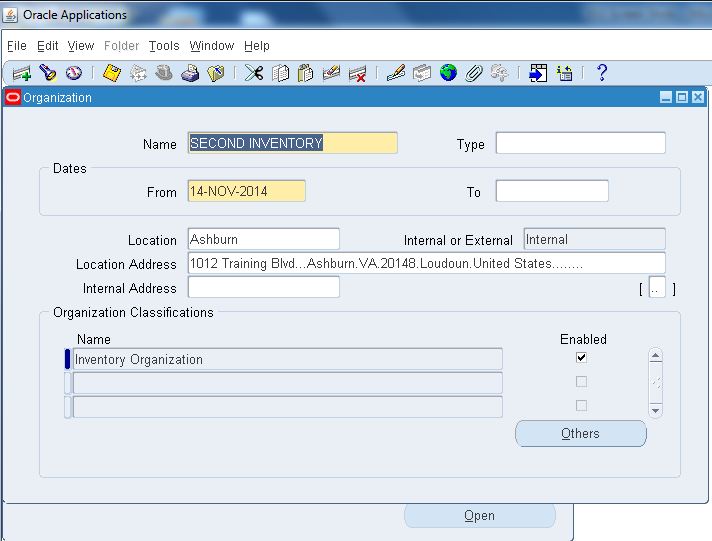Screen dimensions: 712x541
Task: Click the Next Step icon
Action: coord(138,73)
